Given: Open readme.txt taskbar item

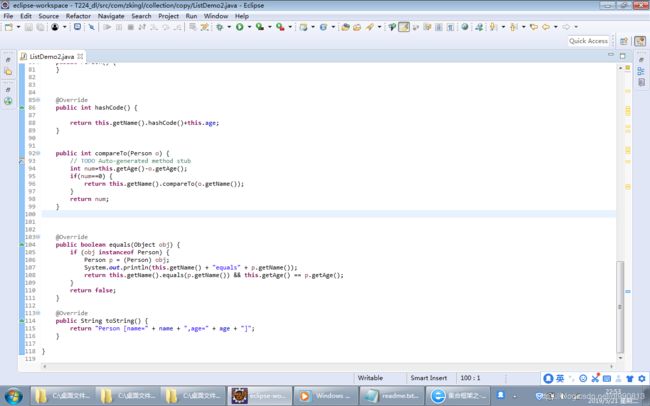Looking at the screenshot, I should point(392,396).
